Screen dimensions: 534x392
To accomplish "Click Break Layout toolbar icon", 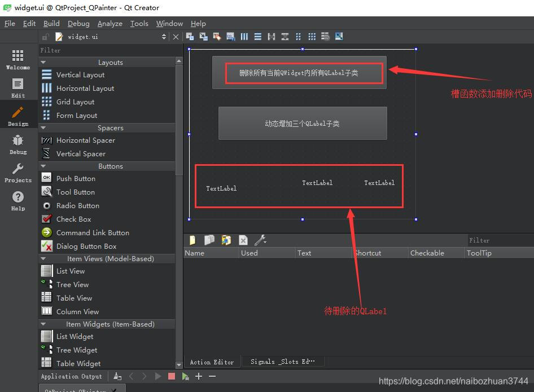I will pyautogui.click(x=325, y=37).
